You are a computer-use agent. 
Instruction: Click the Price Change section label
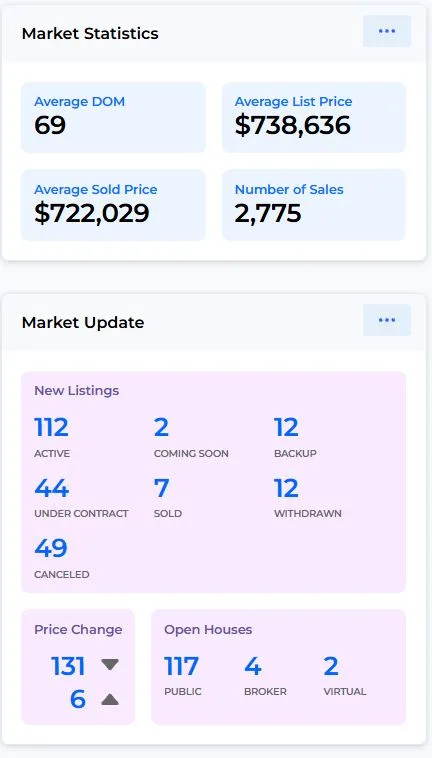[x=78, y=629]
